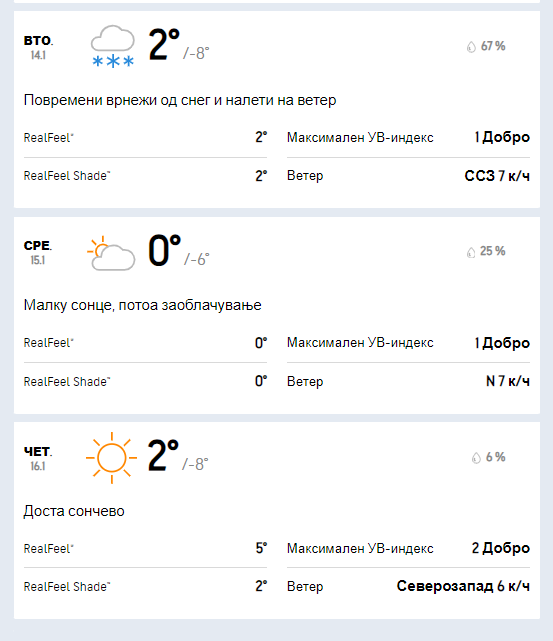Open the СРЕ. 15.1 day forecast
Screen dimensions: 553x641
tap(277, 315)
